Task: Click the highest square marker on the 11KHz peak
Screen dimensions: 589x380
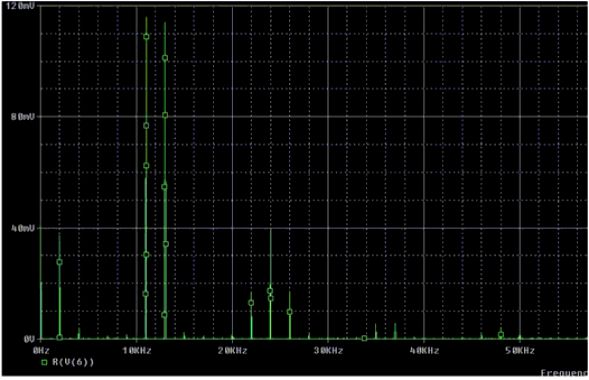Action: coord(146,37)
